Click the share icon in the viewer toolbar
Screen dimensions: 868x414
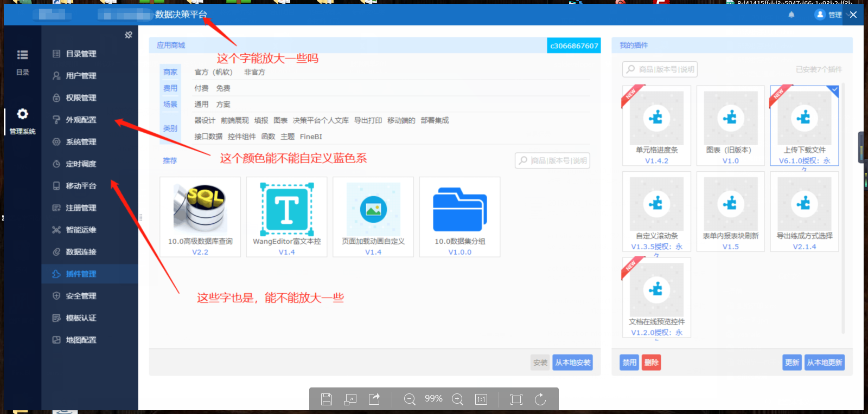tap(374, 399)
